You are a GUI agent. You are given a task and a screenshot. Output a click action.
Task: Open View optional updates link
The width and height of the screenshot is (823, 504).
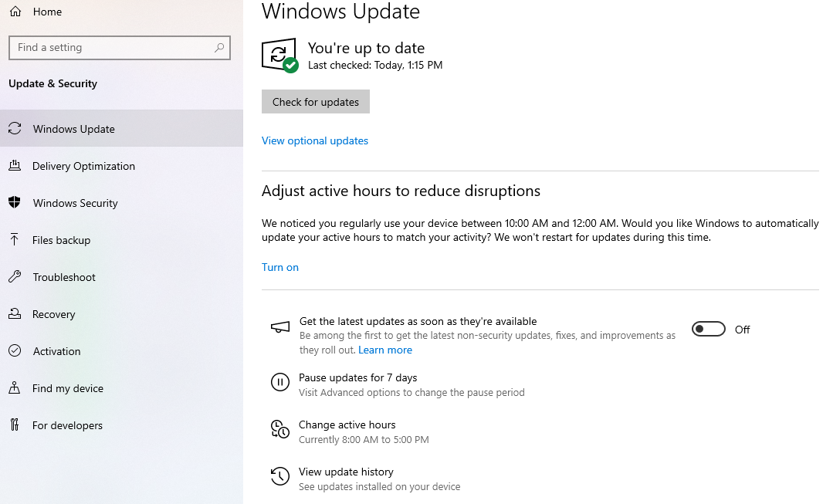[315, 140]
